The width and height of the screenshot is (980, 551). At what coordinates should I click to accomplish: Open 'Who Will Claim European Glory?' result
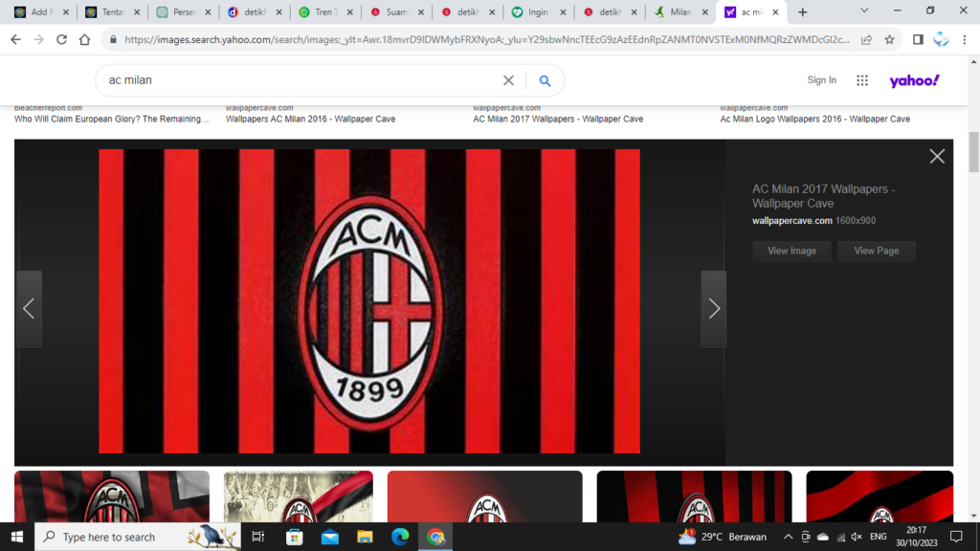pos(112,119)
